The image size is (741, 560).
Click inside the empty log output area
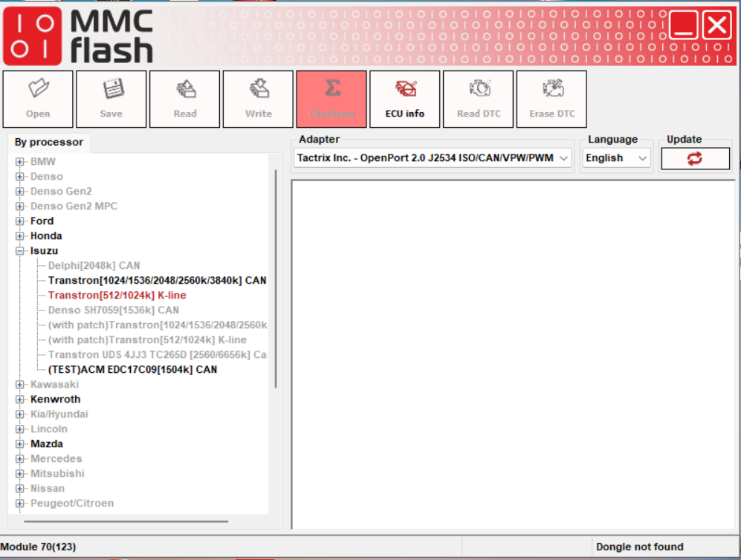click(x=514, y=354)
